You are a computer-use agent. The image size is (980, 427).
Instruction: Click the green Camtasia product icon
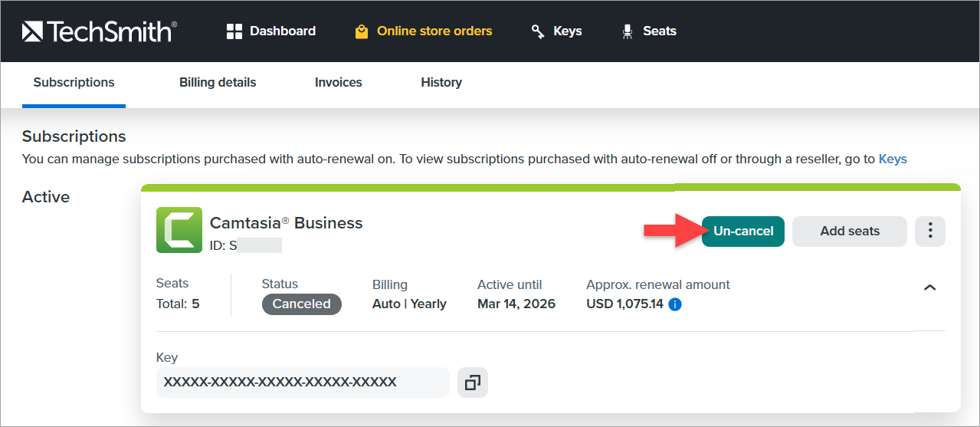click(x=179, y=230)
